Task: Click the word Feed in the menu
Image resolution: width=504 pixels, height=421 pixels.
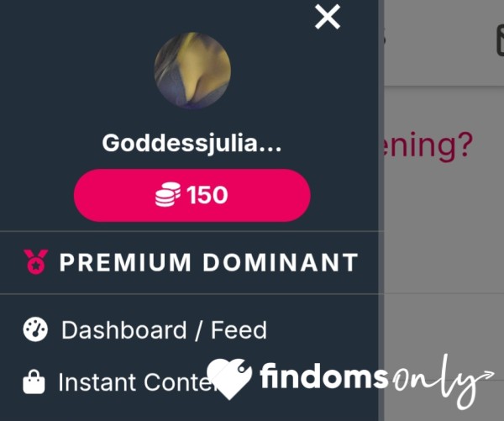Action: (239, 330)
